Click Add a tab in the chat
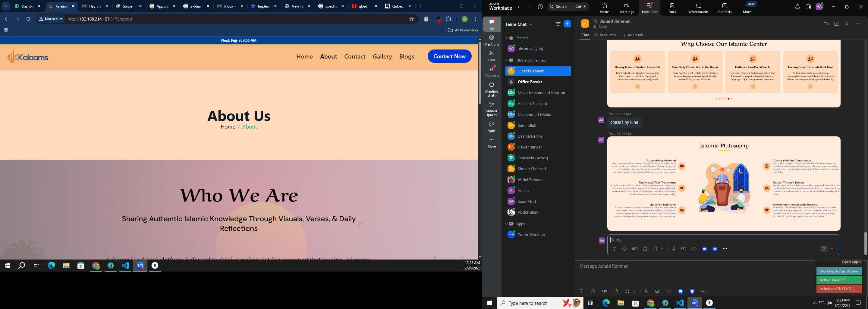 [x=633, y=35]
